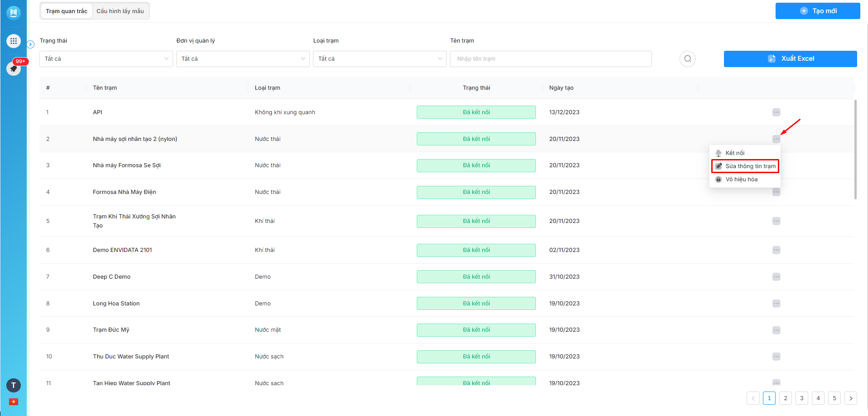Open the Trạng thái filter dropdown
Screen dimensions: 868x416
106,59
